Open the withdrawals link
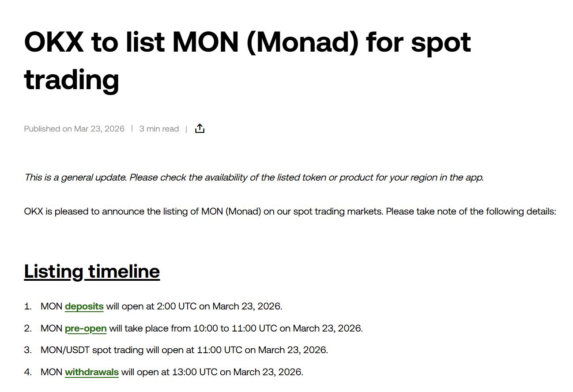Viewport: 573px width, 392px height. 91,372
